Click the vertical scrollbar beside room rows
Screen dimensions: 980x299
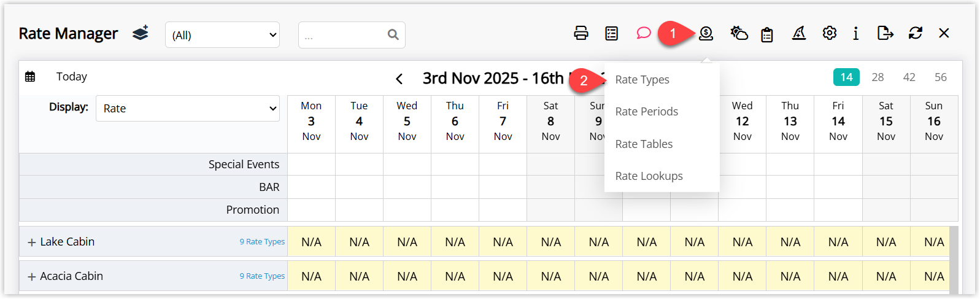pos(954,260)
